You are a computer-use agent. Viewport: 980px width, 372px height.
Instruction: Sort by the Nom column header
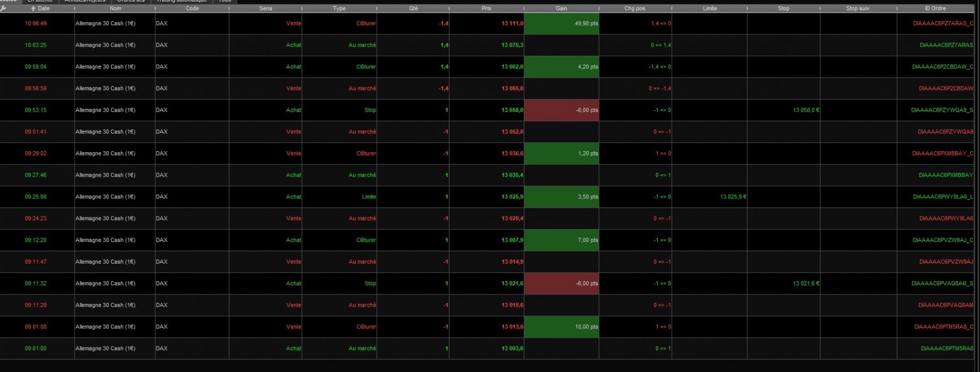coord(115,8)
